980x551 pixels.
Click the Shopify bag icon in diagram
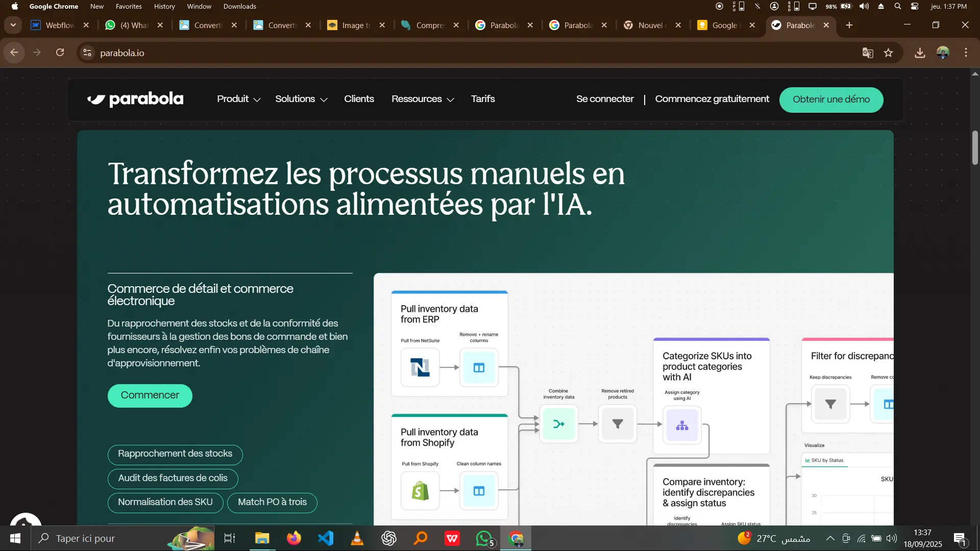[x=420, y=491]
